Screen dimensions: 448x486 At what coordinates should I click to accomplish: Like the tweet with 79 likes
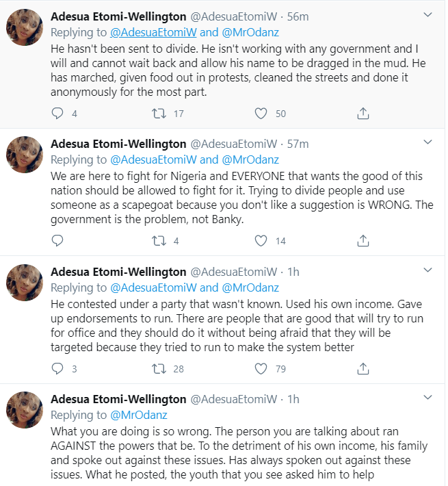click(x=261, y=369)
